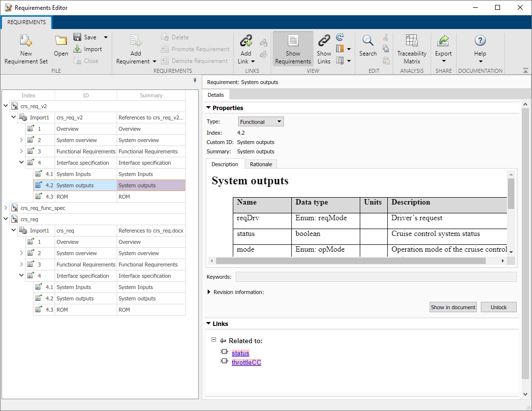Create a New Requirement Set
This screenshot has height=411, width=532.
click(26, 49)
